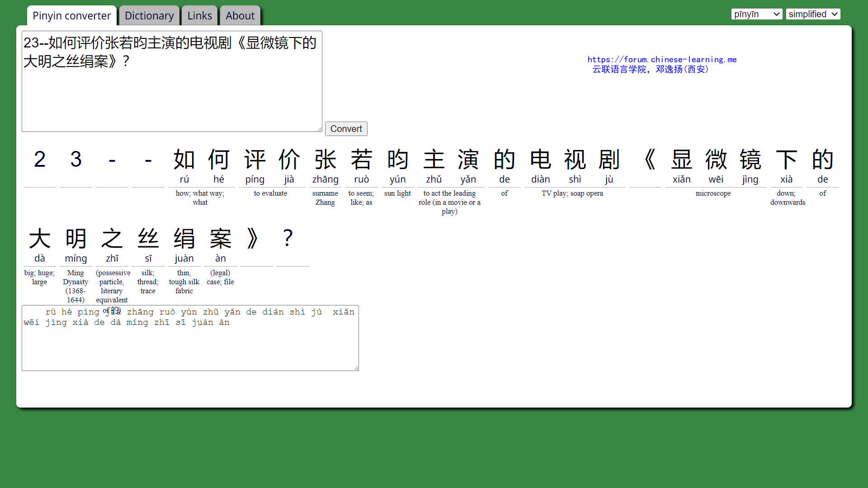Screen dimensions: 868x488
Task: Click the character 如 in results
Action: point(184,160)
